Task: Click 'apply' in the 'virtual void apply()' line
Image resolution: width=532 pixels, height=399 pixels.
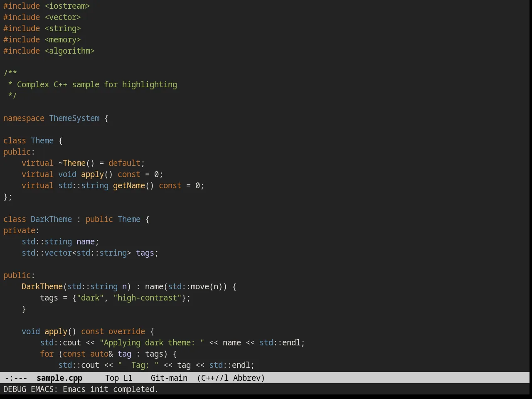Action: (92, 174)
